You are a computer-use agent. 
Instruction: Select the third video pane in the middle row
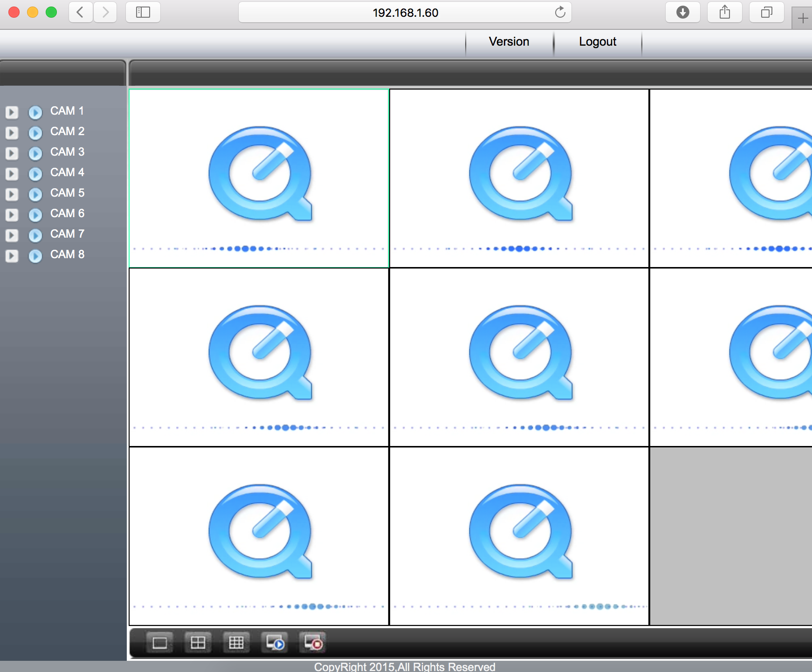tap(731, 357)
